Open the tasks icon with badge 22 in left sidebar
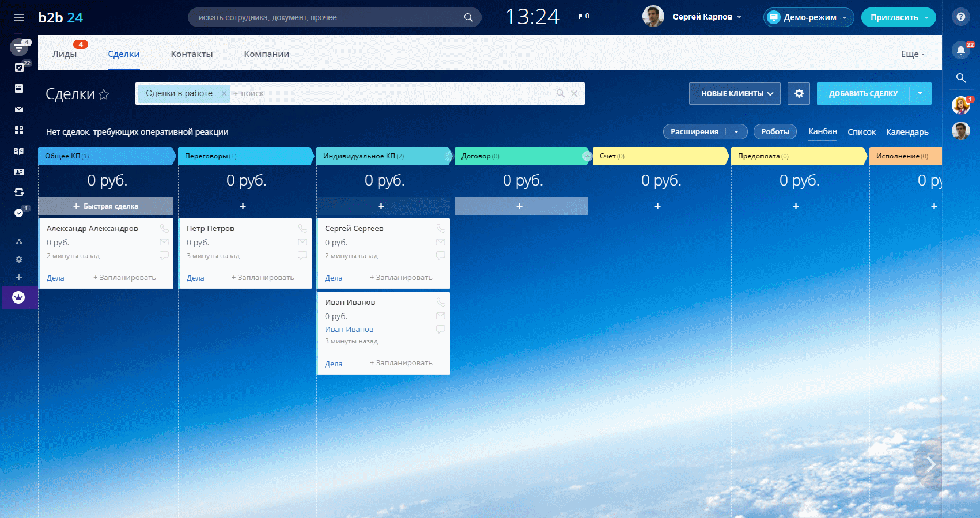Viewport: 980px width, 518px height. (x=19, y=67)
